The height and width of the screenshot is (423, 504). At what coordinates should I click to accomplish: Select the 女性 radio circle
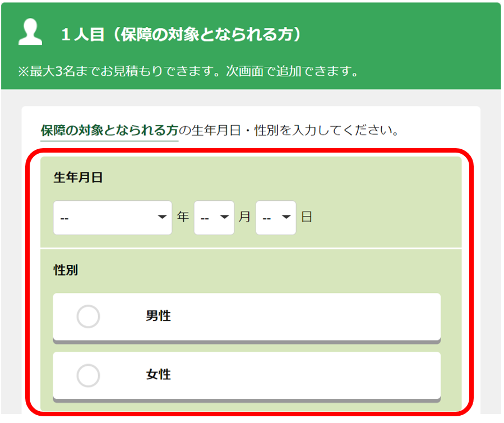pos(88,375)
